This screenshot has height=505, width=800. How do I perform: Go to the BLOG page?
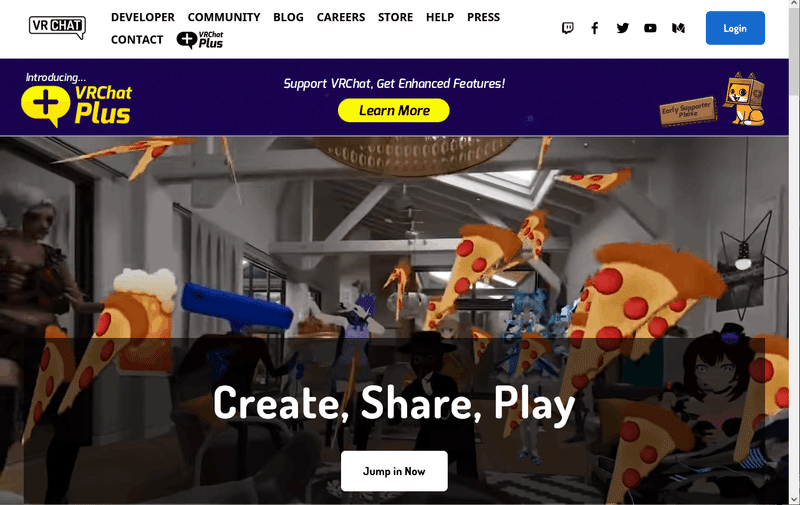tap(288, 17)
